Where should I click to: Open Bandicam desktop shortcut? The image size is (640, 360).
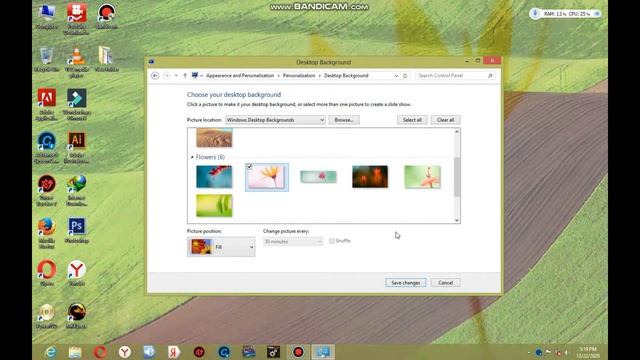pyautogui.click(x=107, y=16)
